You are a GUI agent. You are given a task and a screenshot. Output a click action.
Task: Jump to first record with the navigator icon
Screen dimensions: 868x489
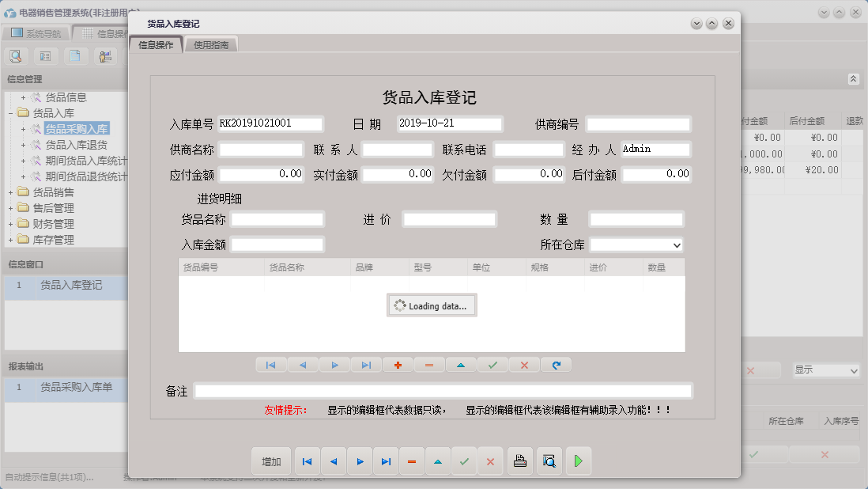[272, 365]
